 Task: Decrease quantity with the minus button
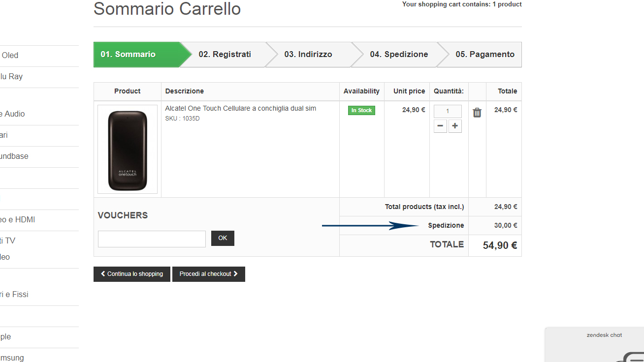click(440, 126)
